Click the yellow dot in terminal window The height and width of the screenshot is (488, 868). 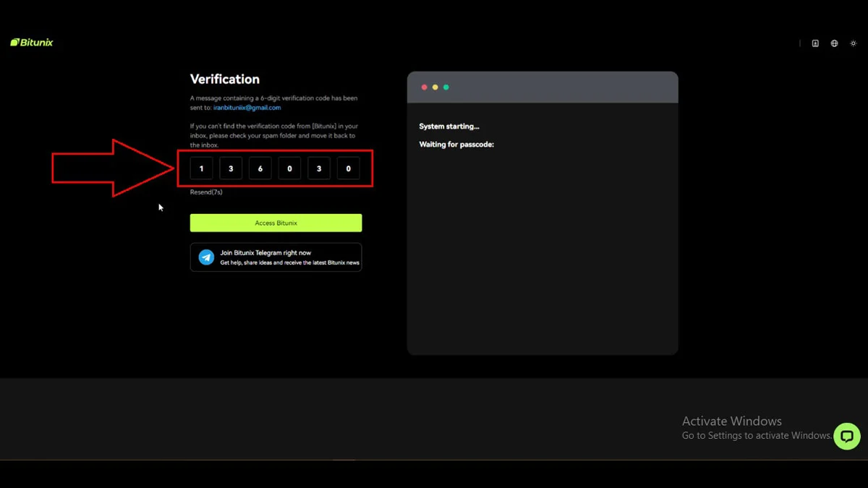(435, 87)
